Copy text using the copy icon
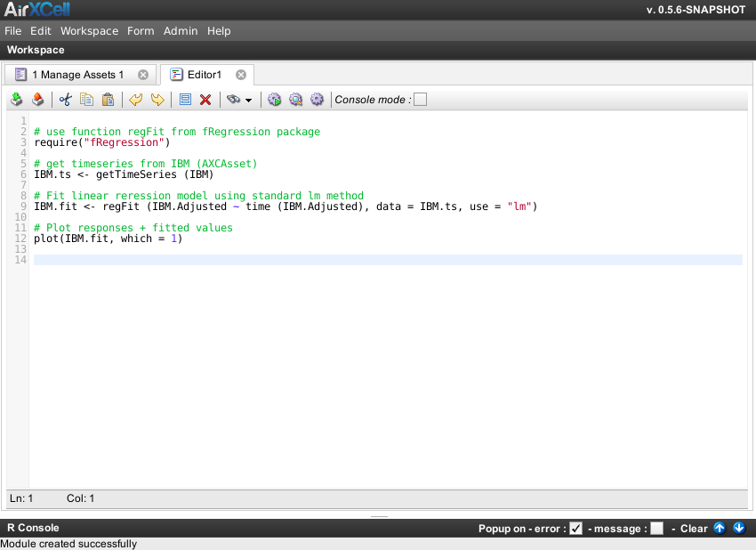Viewport: 756px width, 550px height. click(x=87, y=100)
